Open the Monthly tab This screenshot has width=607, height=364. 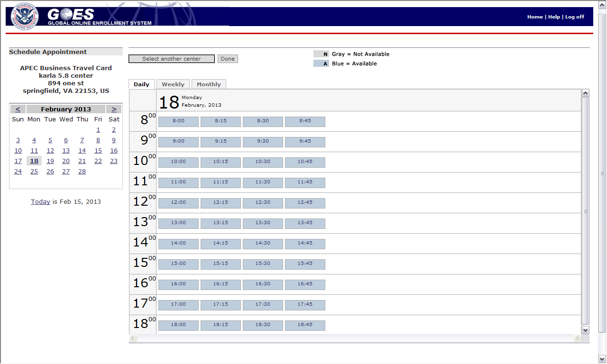click(209, 84)
